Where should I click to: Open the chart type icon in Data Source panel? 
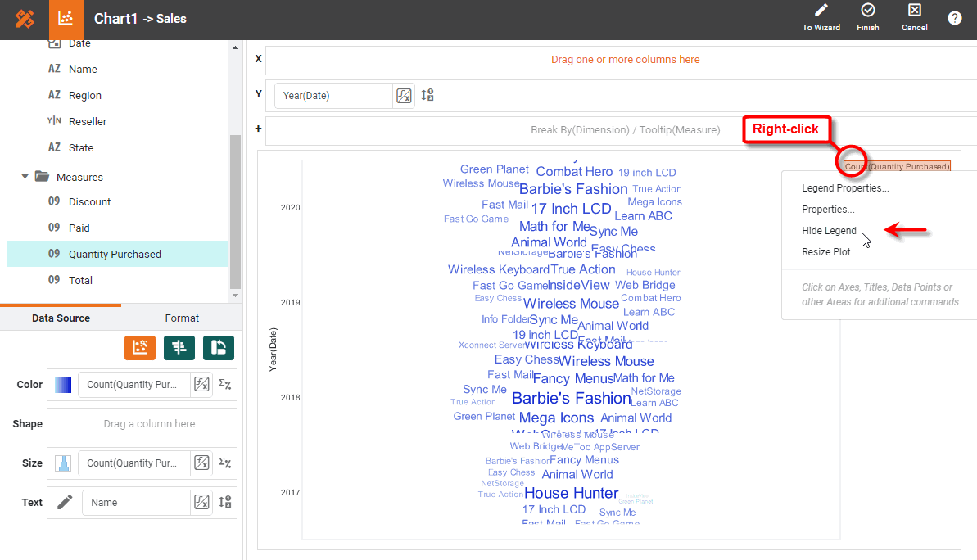tap(140, 348)
